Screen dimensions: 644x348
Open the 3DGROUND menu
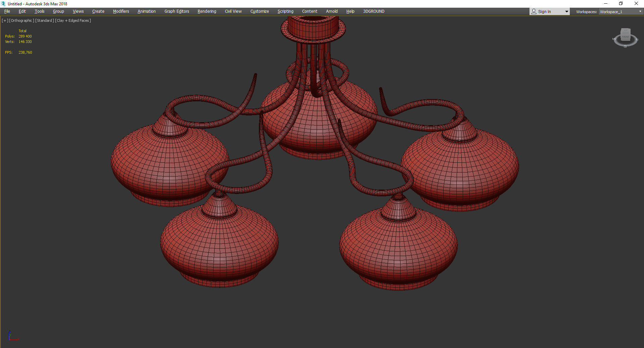[x=374, y=11]
